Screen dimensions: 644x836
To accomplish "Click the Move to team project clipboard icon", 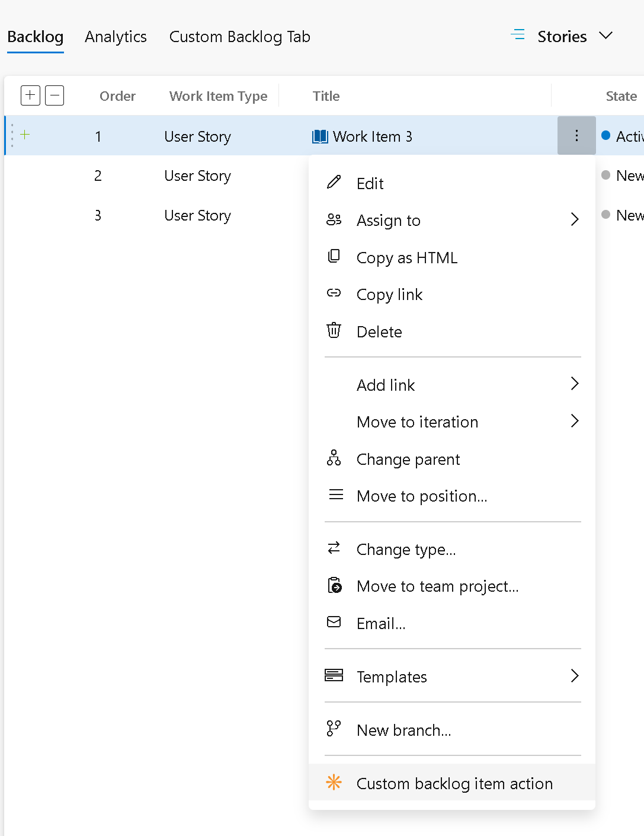I will 334,586.
